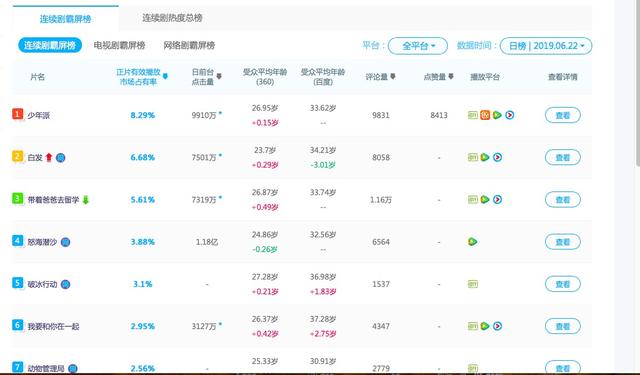Open the 日榜 | 2019.06.22 date dropdown

(x=546, y=46)
